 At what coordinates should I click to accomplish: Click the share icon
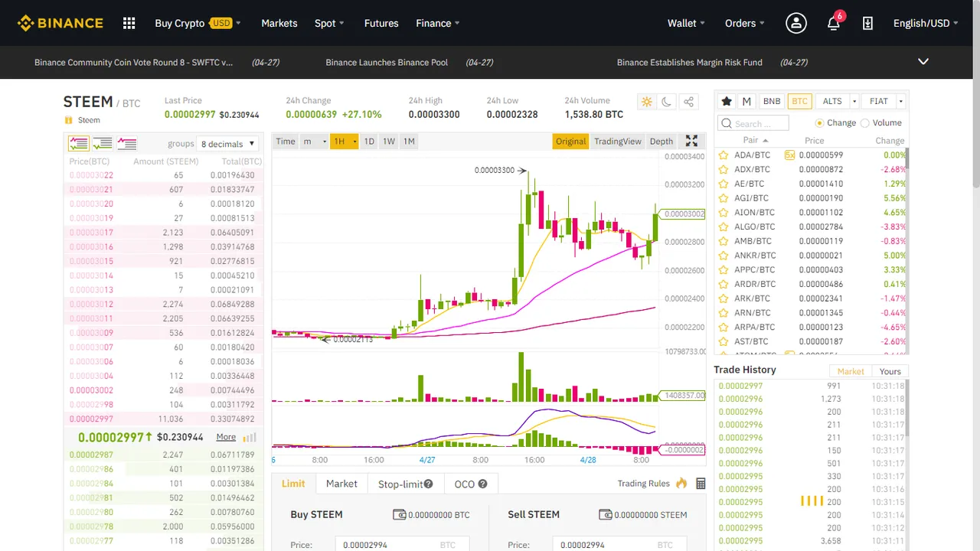(x=688, y=102)
